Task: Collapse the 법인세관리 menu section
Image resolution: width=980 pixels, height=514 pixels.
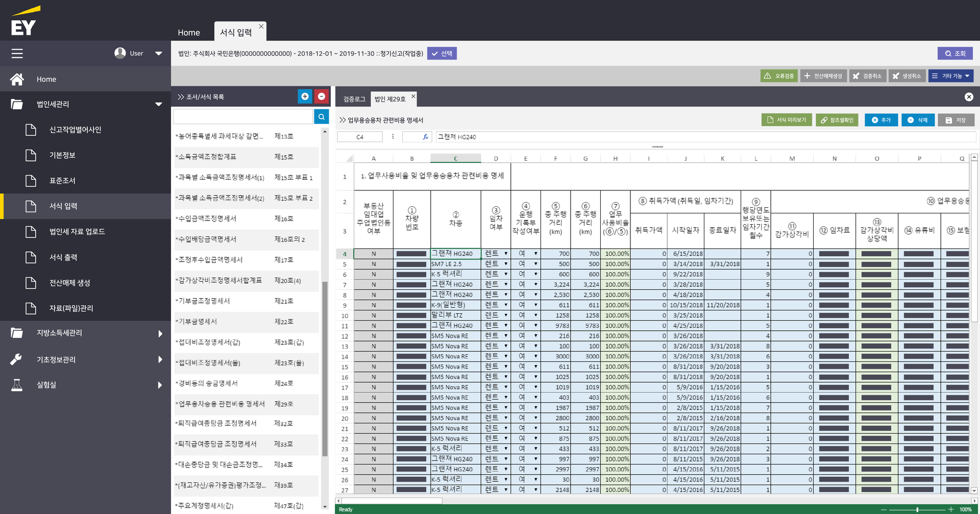Action: pyautogui.click(x=159, y=104)
